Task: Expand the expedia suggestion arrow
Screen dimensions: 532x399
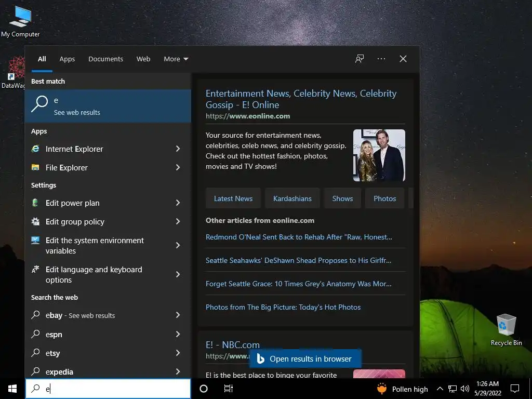Action: coord(178,371)
